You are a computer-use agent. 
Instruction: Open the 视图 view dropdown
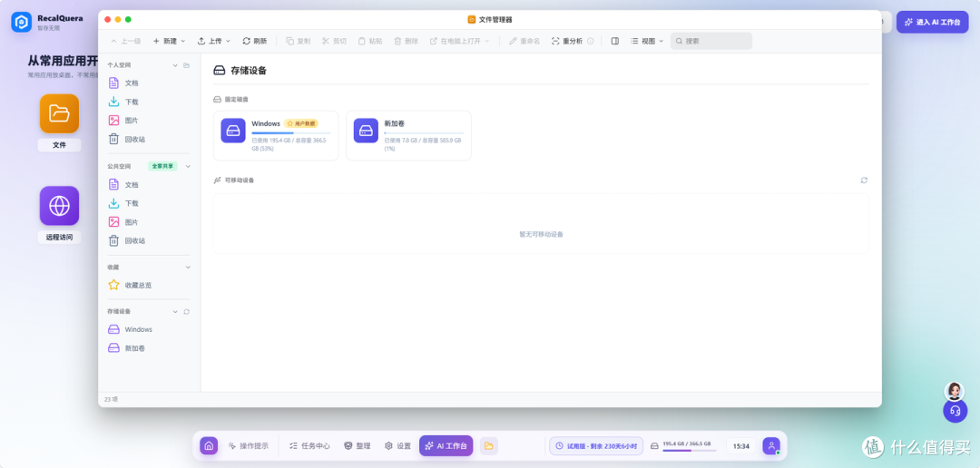[647, 41]
